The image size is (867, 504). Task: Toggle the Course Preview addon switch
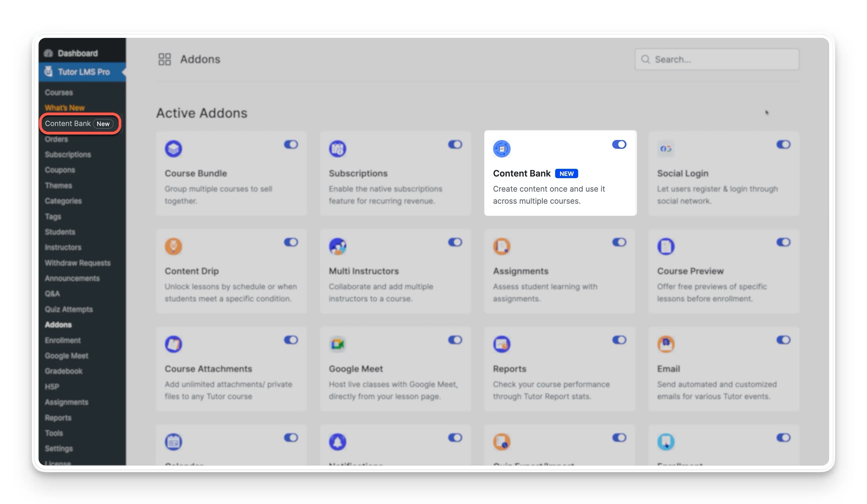pyautogui.click(x=783, y=242)
